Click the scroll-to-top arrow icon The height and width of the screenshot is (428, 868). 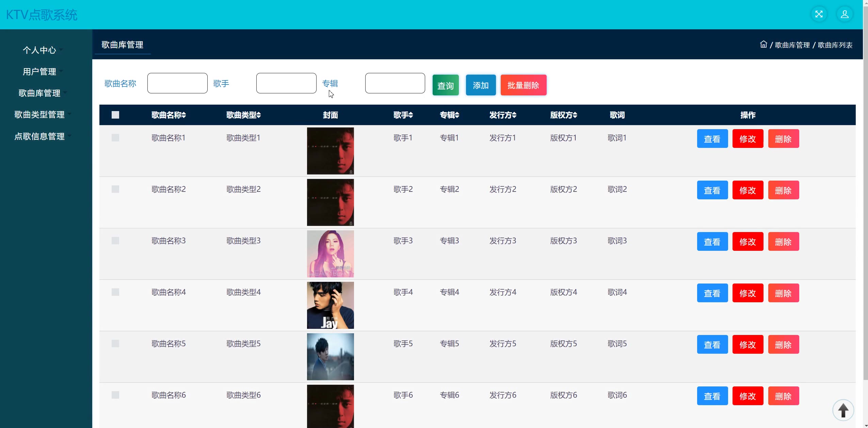(843, 410)
